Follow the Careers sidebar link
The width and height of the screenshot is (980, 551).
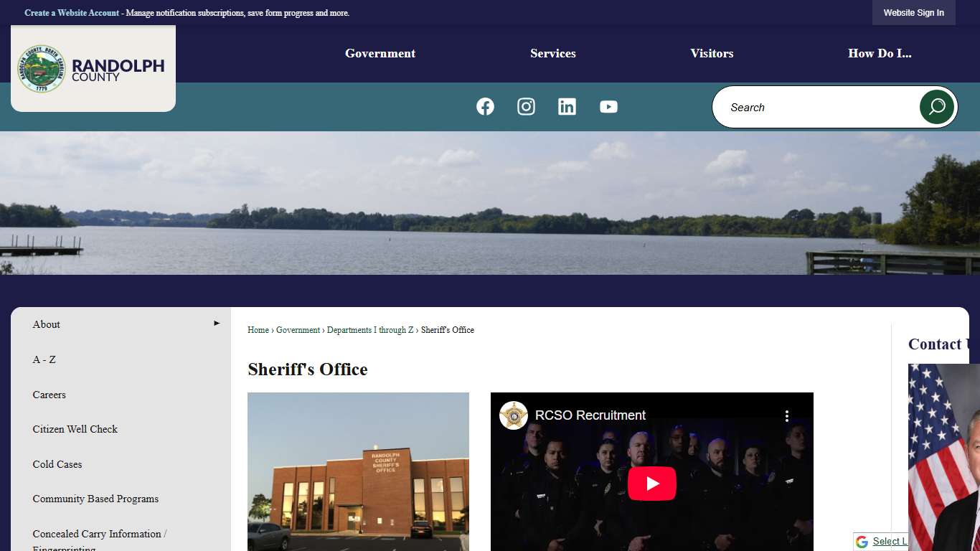[49, 395]
